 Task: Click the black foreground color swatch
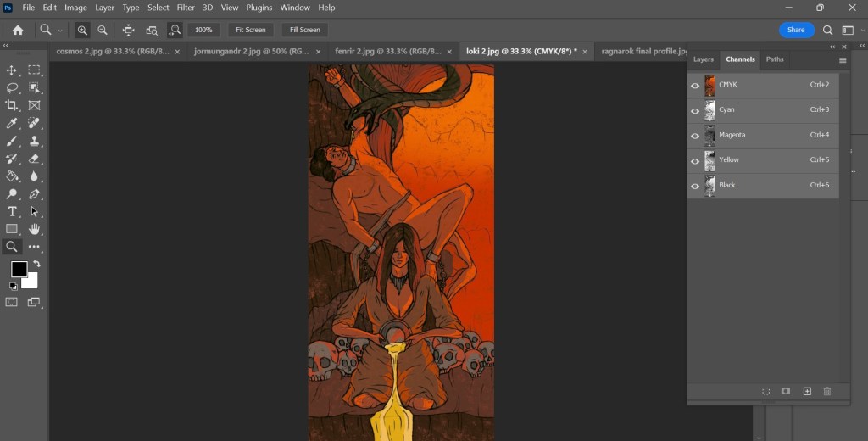(x=19, y=270)
